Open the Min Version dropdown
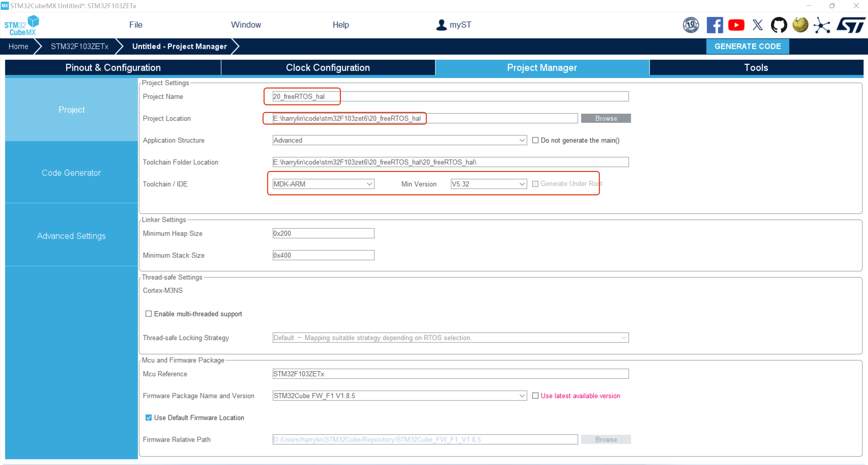 tap(488, 184)
